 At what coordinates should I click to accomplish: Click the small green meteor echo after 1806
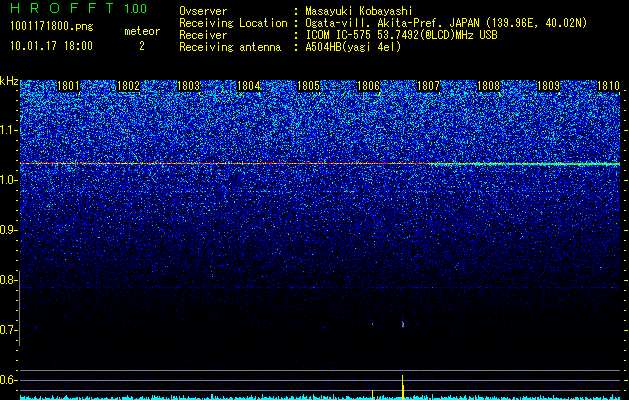tap(373, 324)
